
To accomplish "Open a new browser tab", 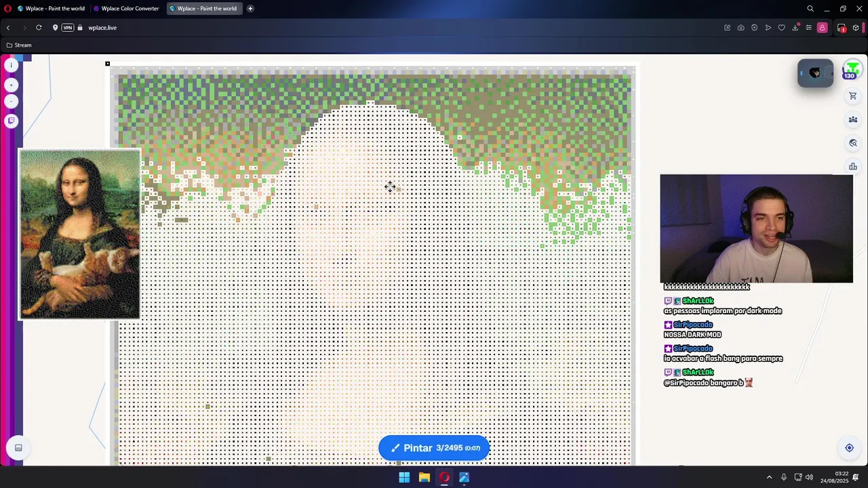I will [x=250, y=9].
